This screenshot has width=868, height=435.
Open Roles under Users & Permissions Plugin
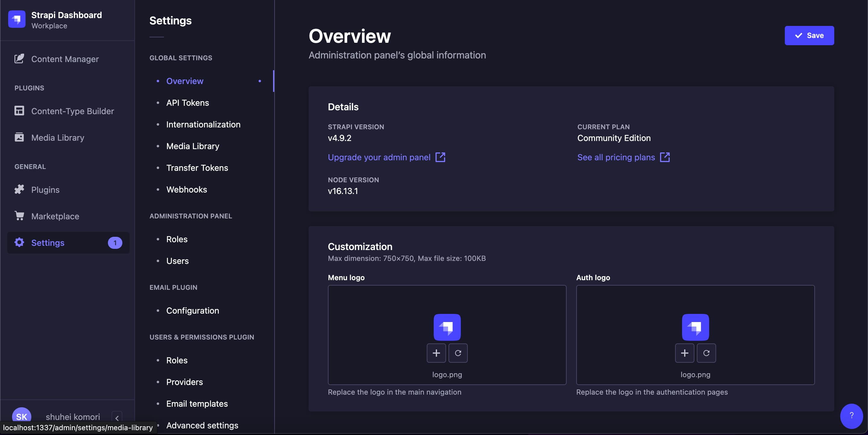[x=177, y=360]
